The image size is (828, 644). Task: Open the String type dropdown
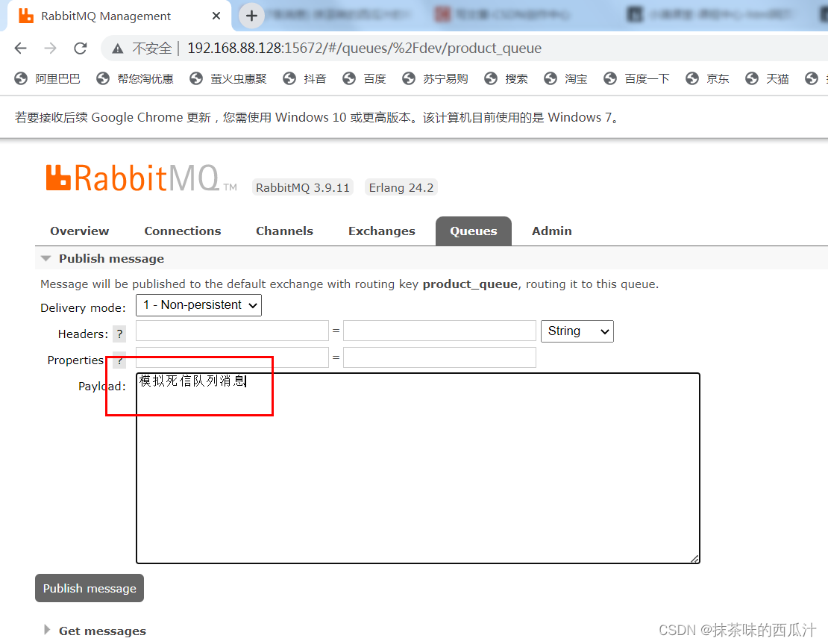(577, 331)
